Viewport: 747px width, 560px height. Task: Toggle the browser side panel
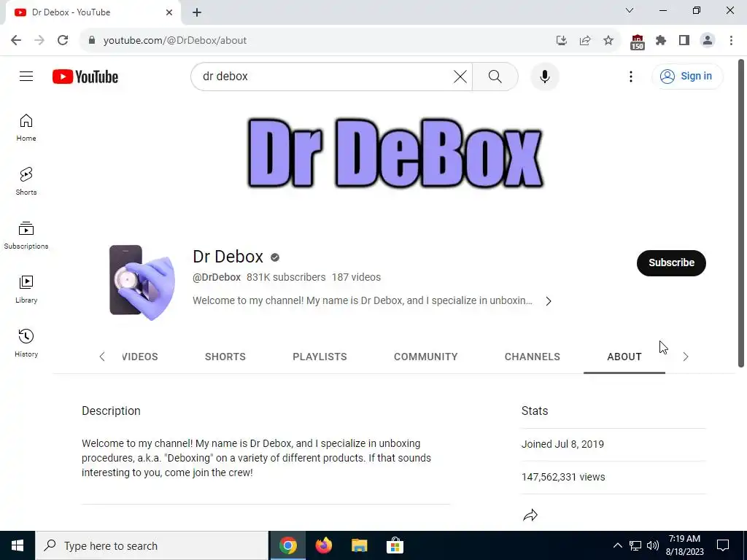pyautogui.click(x=684, y=40)
